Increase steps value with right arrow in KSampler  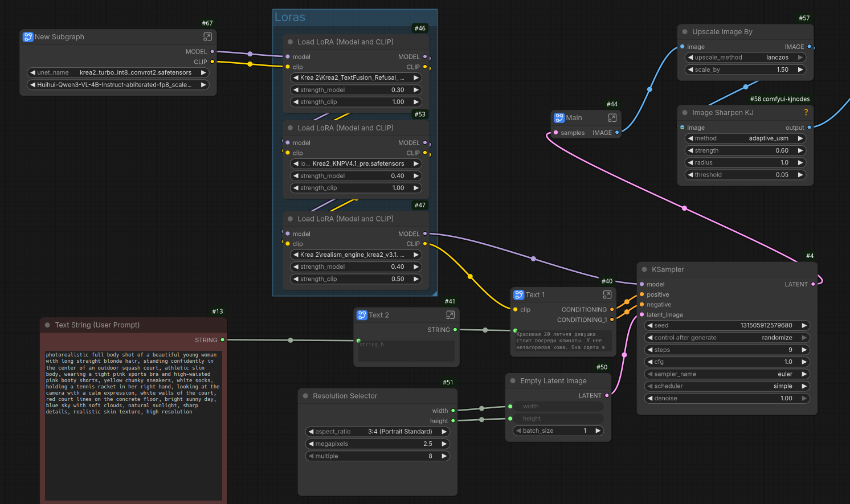point(804,350)
